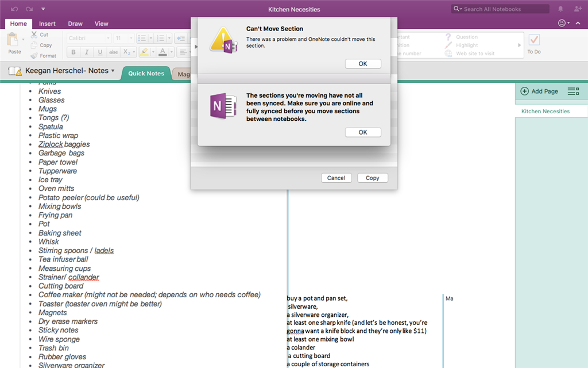This screenshot has width=588, height=368.
Task: Open the search magnifier options icon
Action: point(458,9)
